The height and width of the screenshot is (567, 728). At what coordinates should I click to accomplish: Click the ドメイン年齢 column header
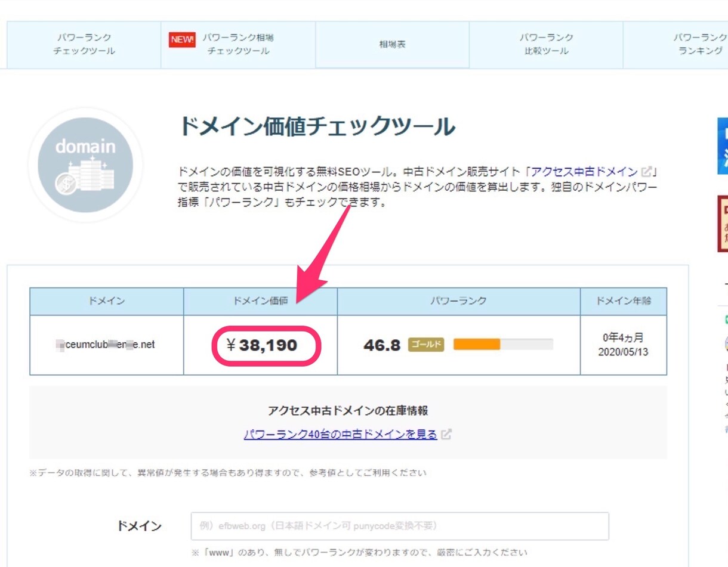pyautogui.click(x=624, y=302)
